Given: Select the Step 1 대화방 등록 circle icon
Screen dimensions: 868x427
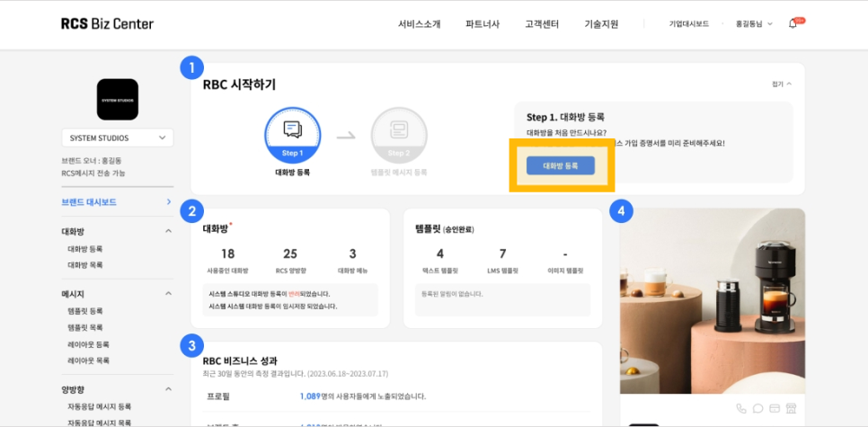Looking at the screenshot, I should 292,135.
